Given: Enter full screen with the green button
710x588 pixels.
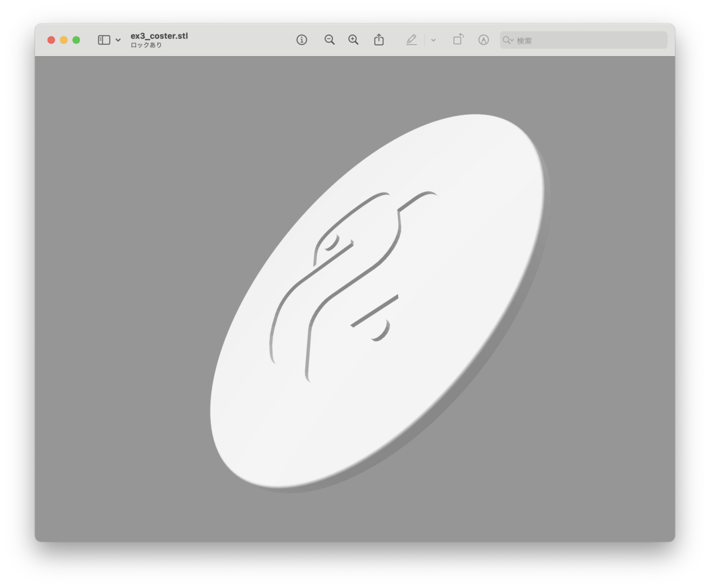Looking at the screenshot, I should pyautogui.click(x=76, y=40).
